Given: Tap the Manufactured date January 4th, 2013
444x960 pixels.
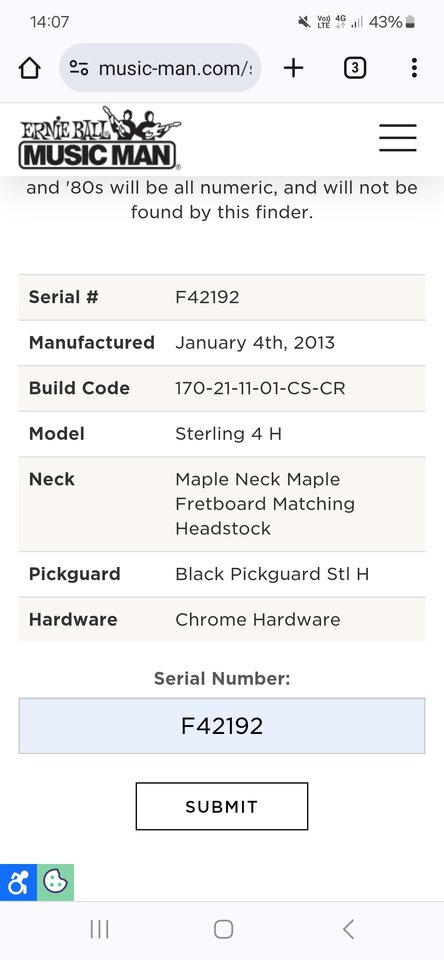Looking at the screenshot, I should click(255, 342).
